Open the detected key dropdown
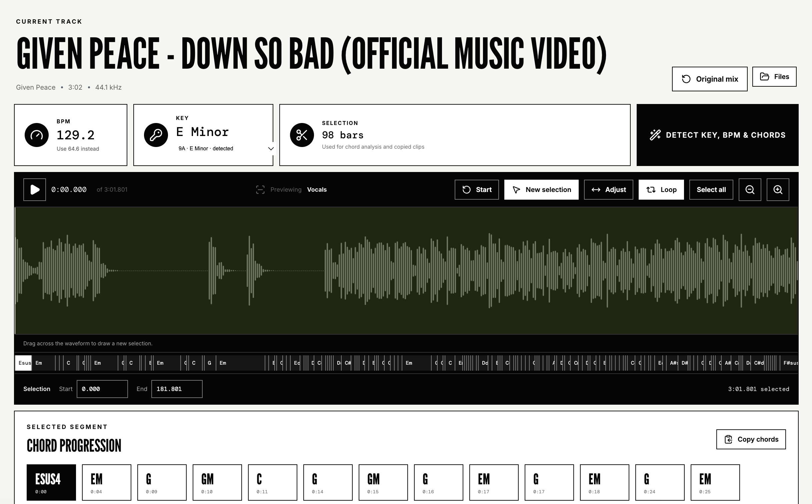Screen dimensions: 812x504 coord(225,149)
